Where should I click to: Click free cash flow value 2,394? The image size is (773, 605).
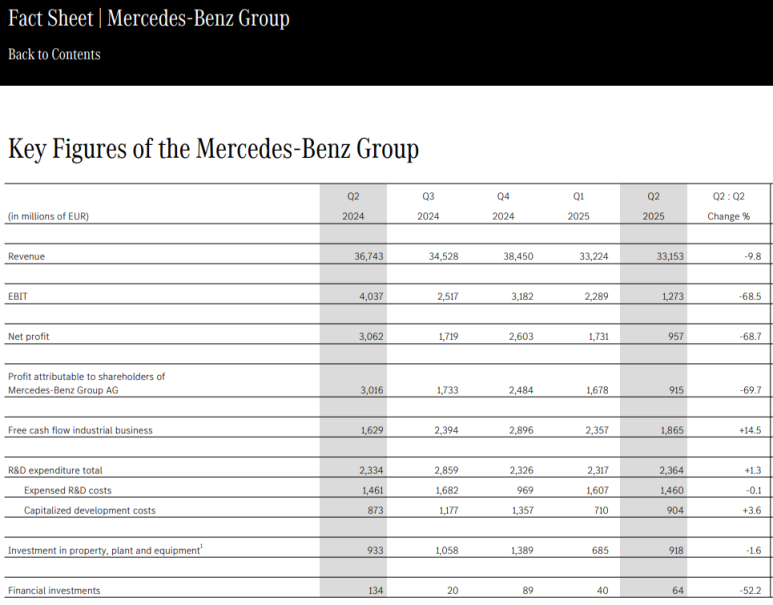[x=446, y=430]
